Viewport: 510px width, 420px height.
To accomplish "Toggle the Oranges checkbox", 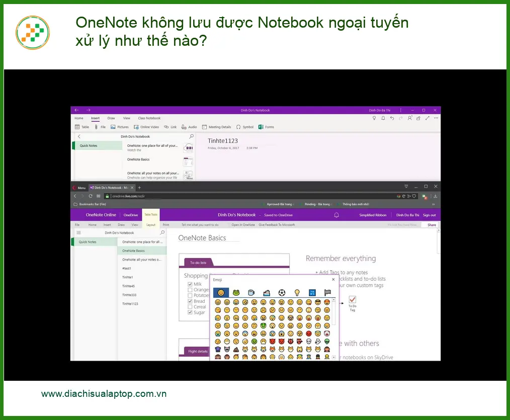I will (190, 290).
